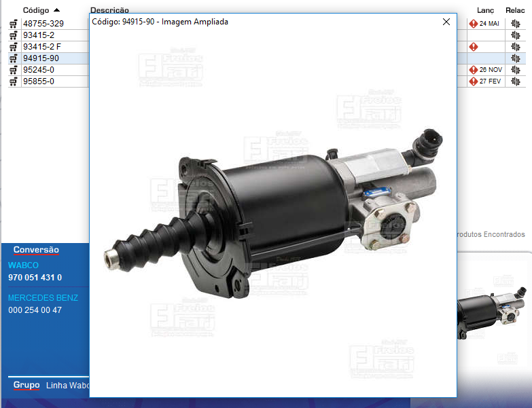Viewport: 532px width, 408px height.
Task: Close the Imagem Ampliada popup
Action: [x=446, y=22]
